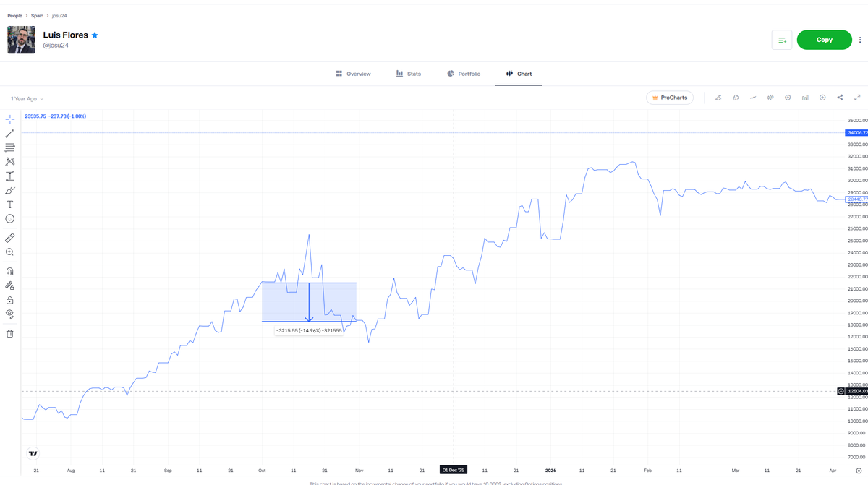The width and height of the screenshot is (868, 485).
Task: Click the 35000.00 price axis label
Action: pyautogui.click(x=857, y=121)
